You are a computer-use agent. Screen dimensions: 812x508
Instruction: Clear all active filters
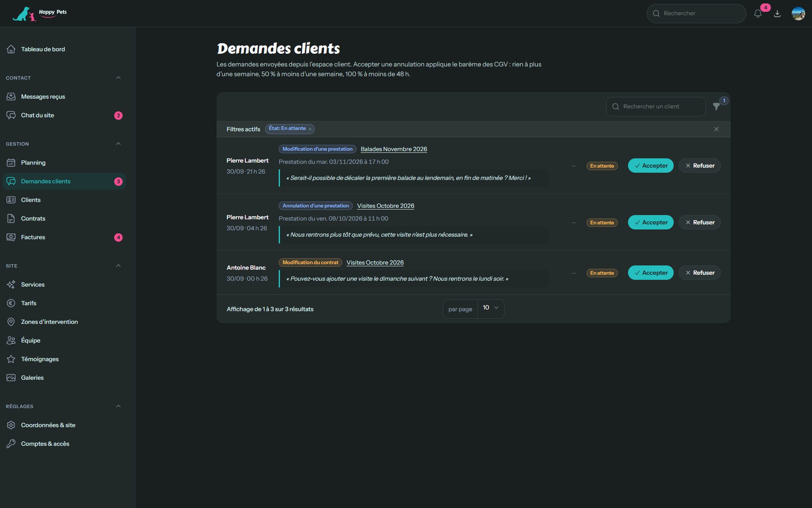[716, 129]
